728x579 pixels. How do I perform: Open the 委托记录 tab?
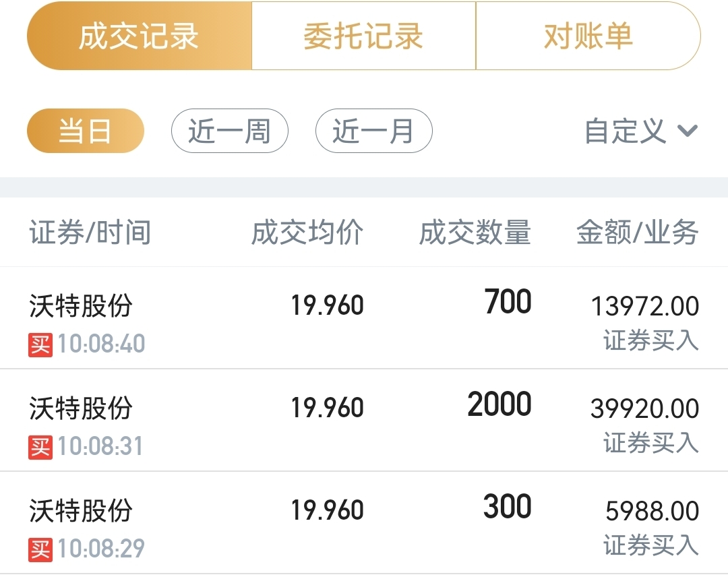coord(363,36)
